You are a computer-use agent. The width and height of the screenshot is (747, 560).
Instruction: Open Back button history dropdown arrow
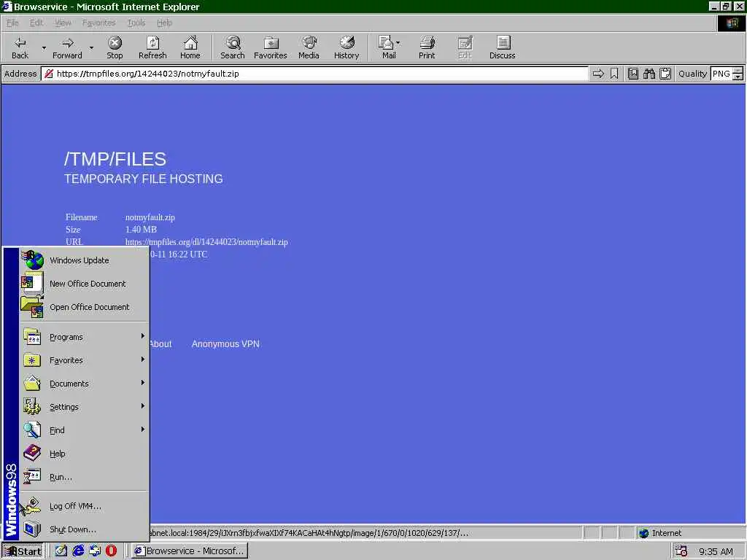point(44,47)
